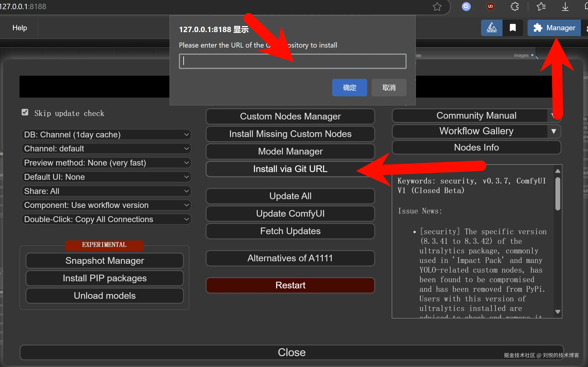588x367 pixels.
Task: Click the white bookmark icon button
Action: click(x=513, y=28)
